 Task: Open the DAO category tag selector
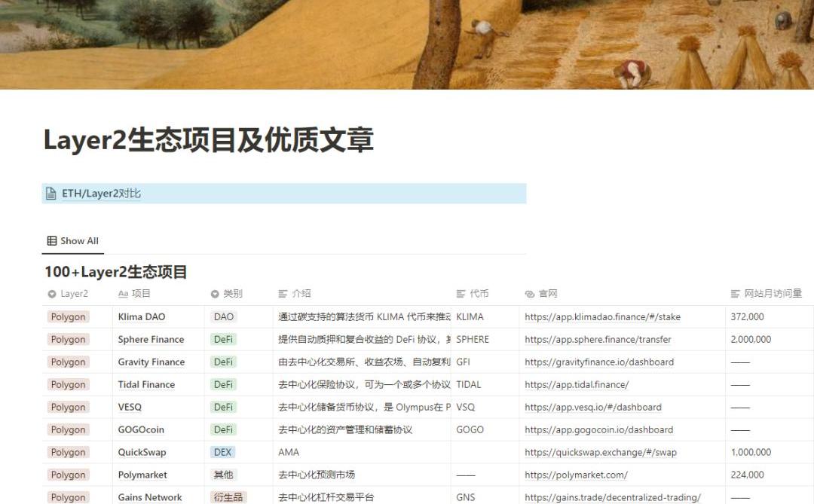point(224,317)
